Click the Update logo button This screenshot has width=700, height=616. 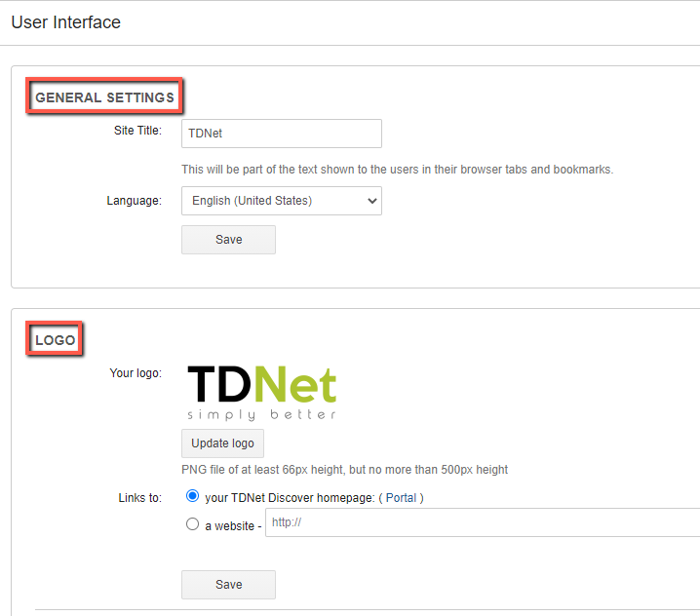click(222, 443)
